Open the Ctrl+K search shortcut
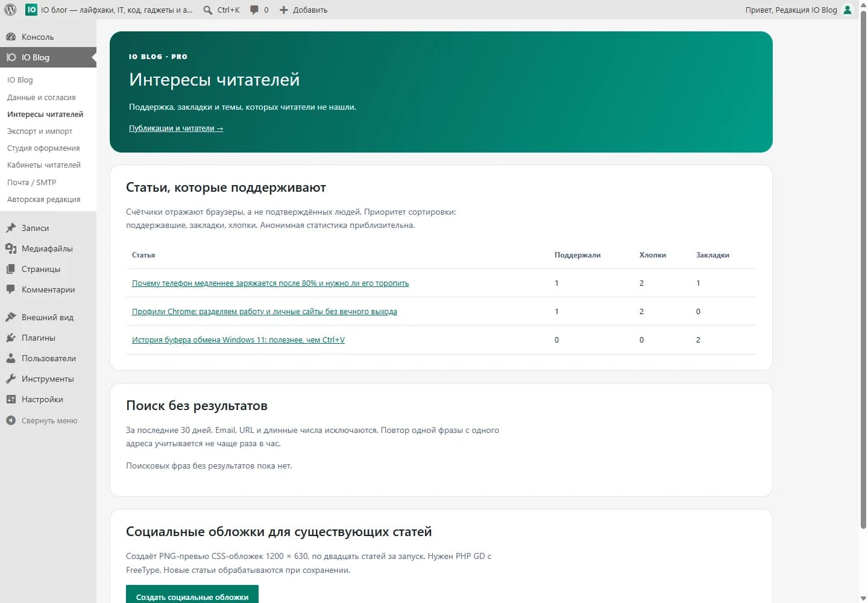The width and height of the screenshot is (868, 603). pyautogui.click(x=228, y=10)
